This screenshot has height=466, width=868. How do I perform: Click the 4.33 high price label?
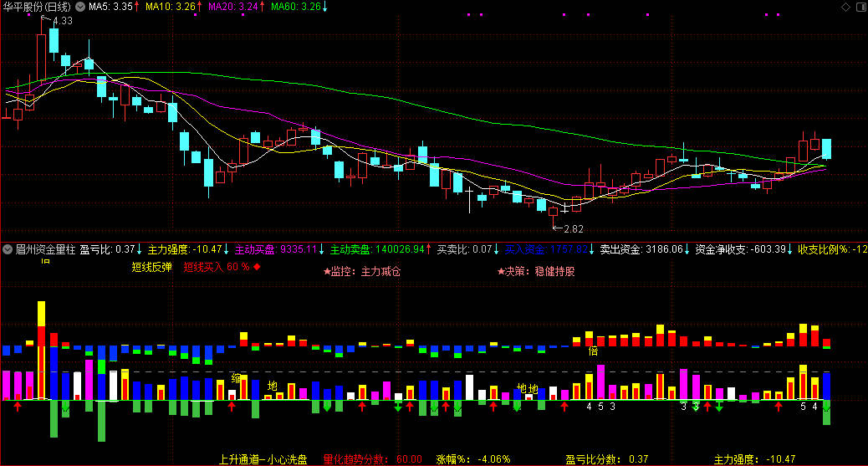point(62,21)
